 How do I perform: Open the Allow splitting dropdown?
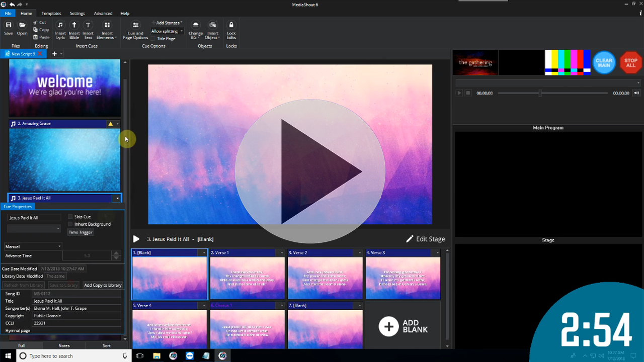tap(167, 31)
